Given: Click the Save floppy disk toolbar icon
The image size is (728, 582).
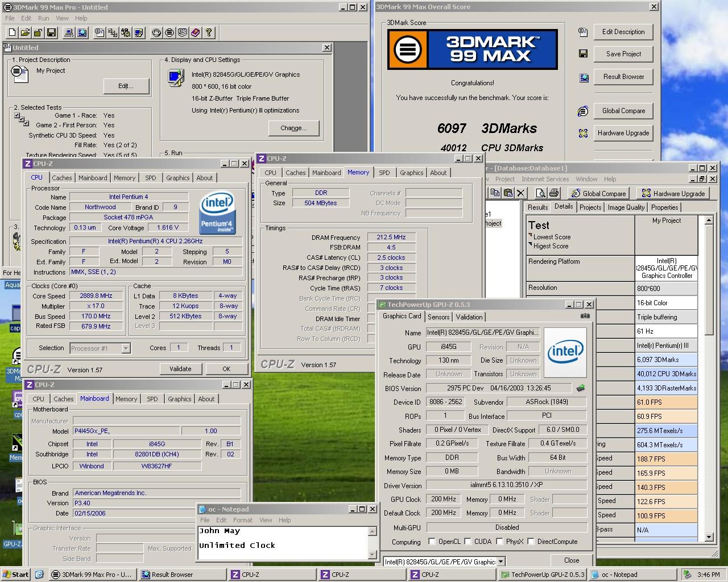Looking at the screenshot, I should click(x=51, y=32).
